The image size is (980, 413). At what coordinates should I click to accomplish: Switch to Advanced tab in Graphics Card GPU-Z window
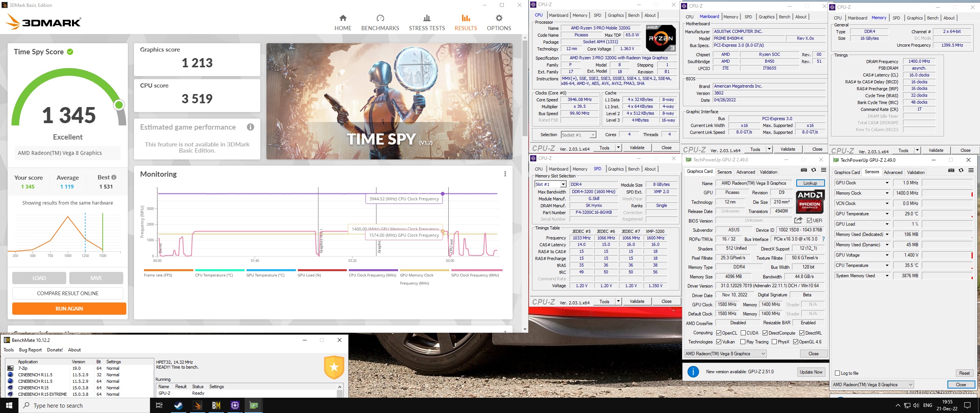(x=745, y=172)
